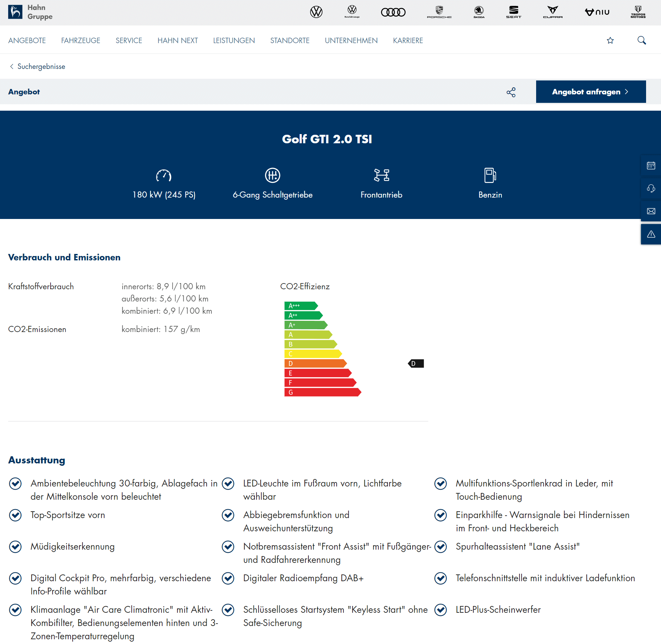Click the 'innerorts: 8,9 l/100 km' value

point(164,287)
